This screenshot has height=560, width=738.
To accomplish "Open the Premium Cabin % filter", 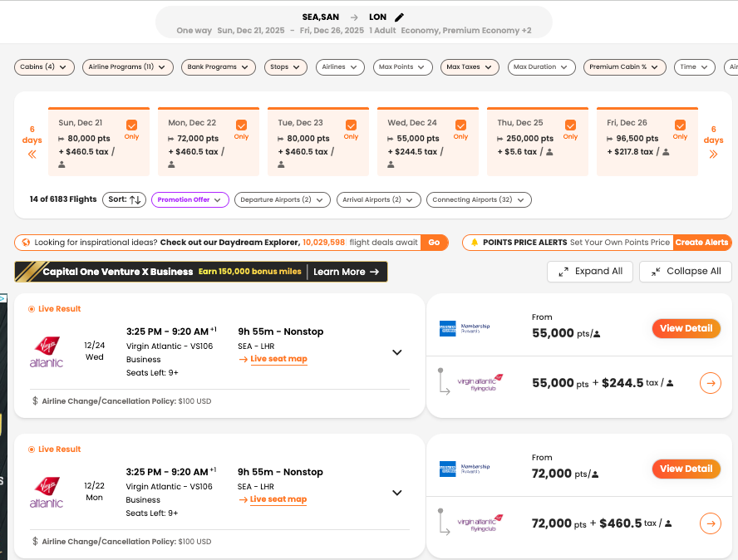I will (625, 66).
